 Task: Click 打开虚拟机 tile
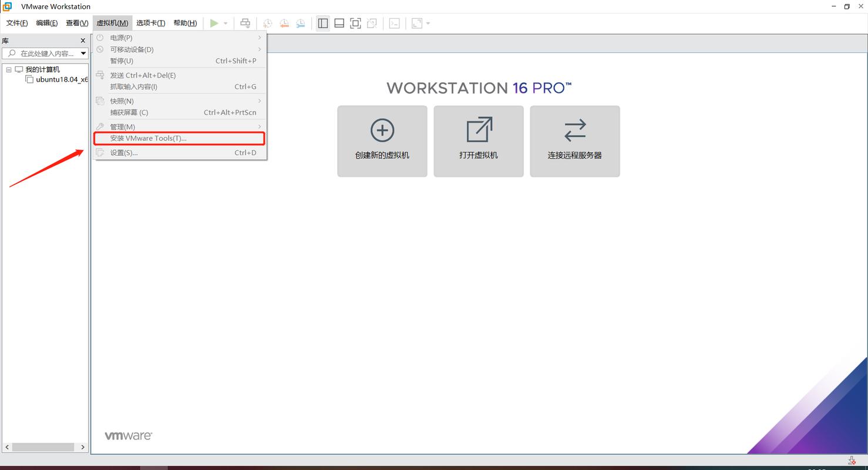pos(479,141)
